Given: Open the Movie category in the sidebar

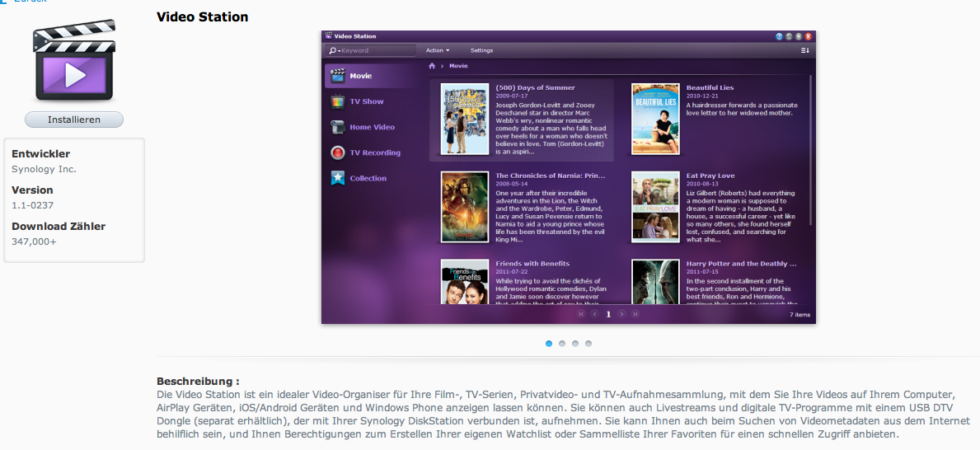Looking at the screenshot, I should (x=372, y=76).
